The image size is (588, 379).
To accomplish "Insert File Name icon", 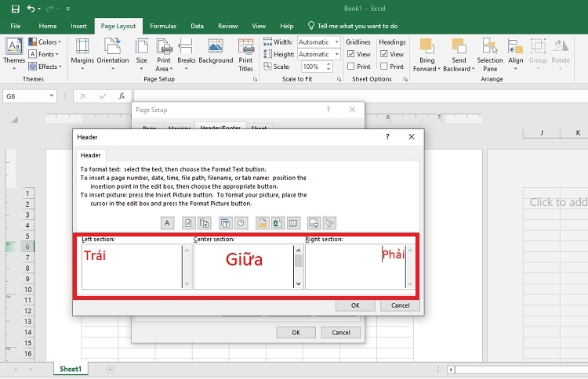I will 278,222.
